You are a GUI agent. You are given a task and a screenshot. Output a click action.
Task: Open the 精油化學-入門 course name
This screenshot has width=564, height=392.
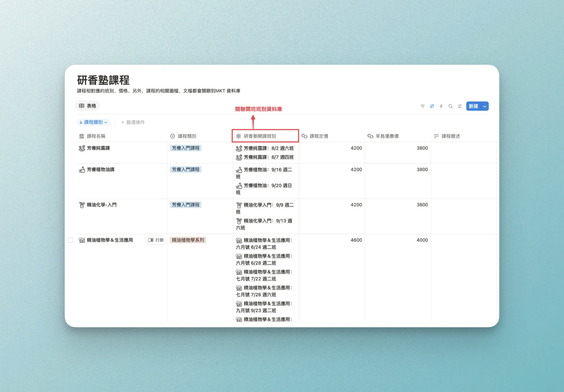[x=102, y=205]
